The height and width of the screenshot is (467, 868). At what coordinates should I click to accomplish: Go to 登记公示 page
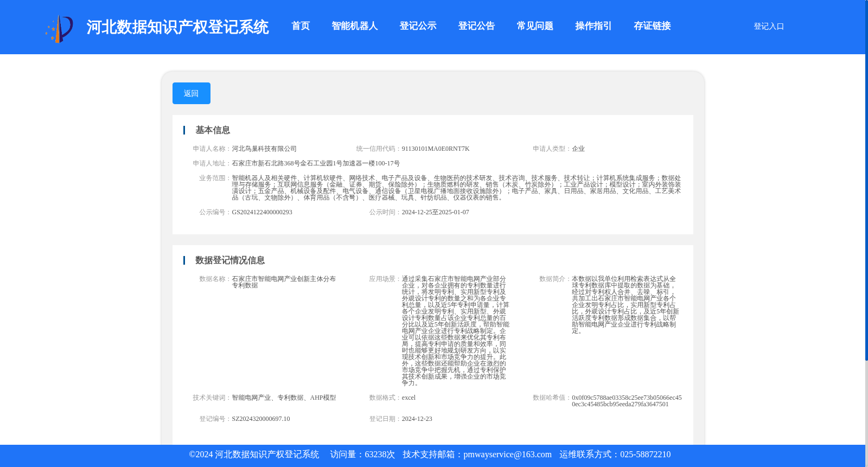(418, 26)
